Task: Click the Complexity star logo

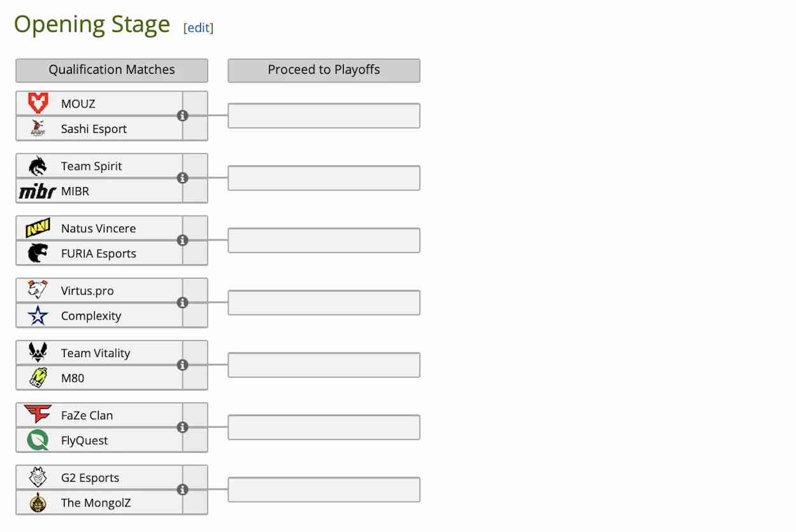Action: point(38,316)
